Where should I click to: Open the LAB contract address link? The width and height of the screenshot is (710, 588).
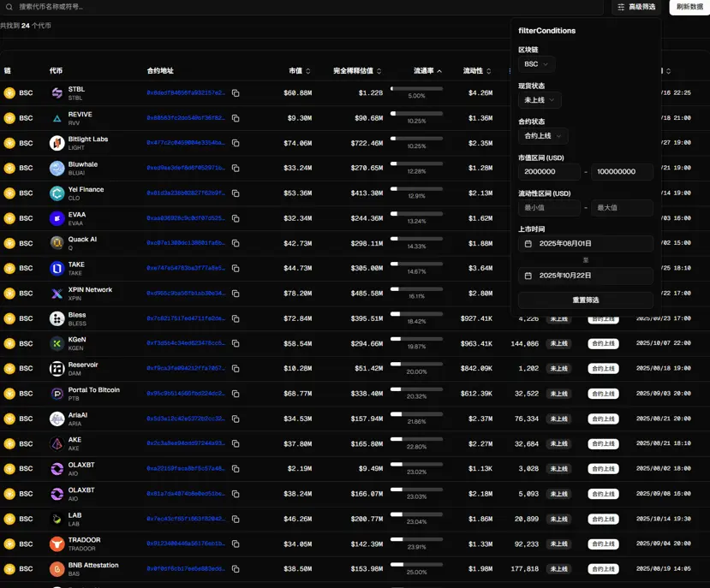click(186, 519)
